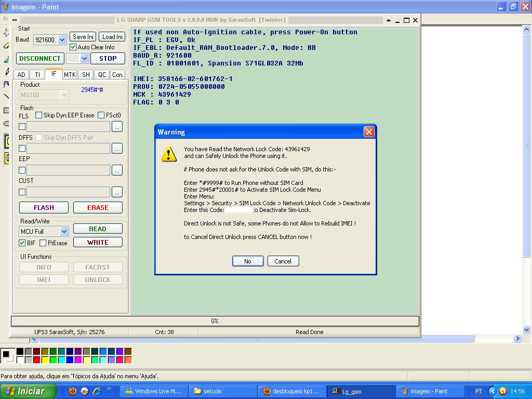Image resolution: width=532 pixels, height=399 pixels.
Task: Roll up the LG-SHARP GSM Tools window with the arrow
Action: click(x=389, y=20)
